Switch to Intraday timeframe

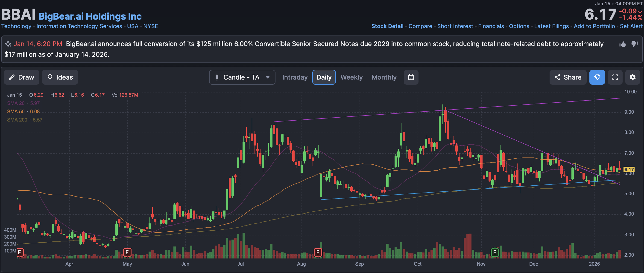(x=295, y=77)
